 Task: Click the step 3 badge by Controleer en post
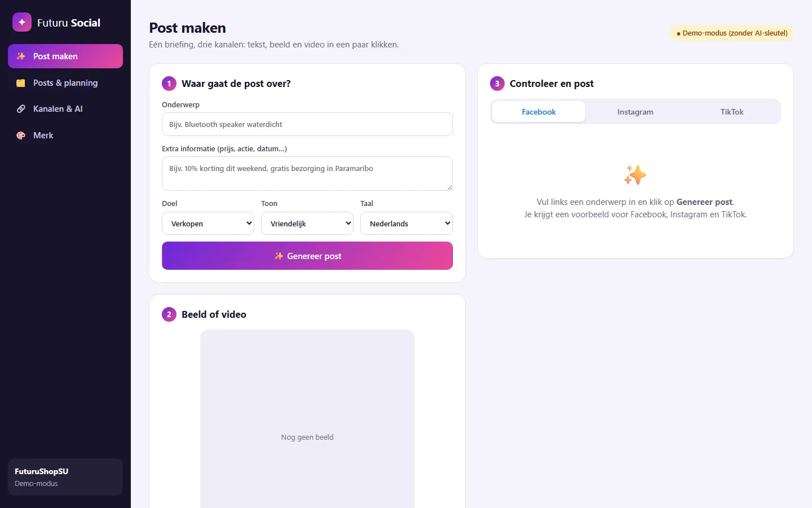(x=497, y=84)
